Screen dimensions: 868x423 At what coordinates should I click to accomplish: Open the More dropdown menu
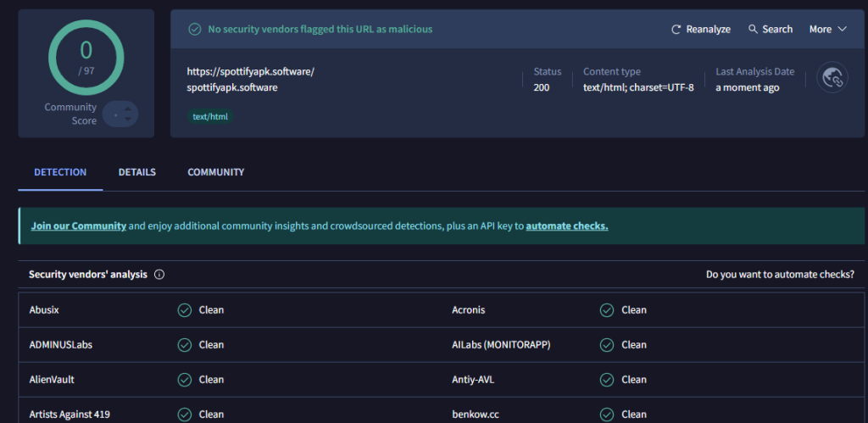point(828,30)
